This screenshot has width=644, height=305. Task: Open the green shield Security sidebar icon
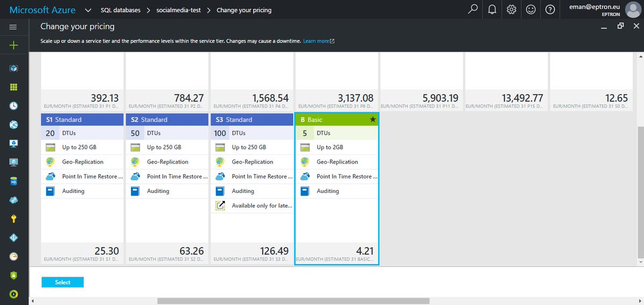click(x=13, y=275)
